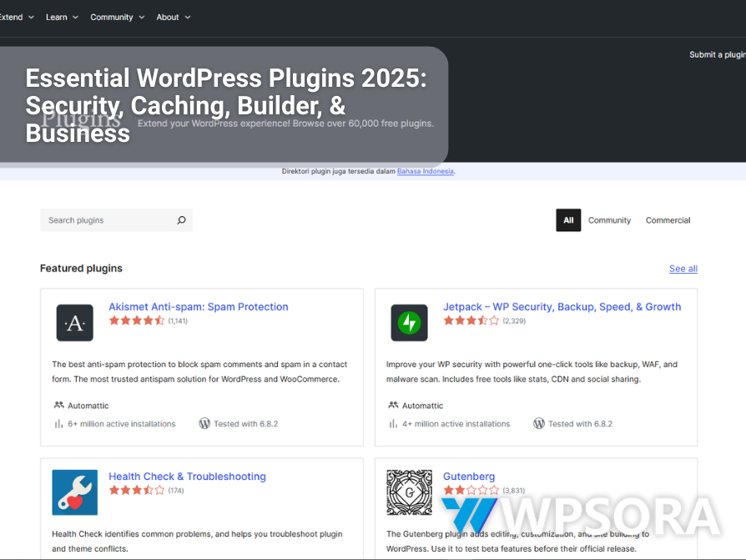This screenshot has width=746, height=560.
Task: Click "4+ million active installations" text
Action: (x=456, y=424)
